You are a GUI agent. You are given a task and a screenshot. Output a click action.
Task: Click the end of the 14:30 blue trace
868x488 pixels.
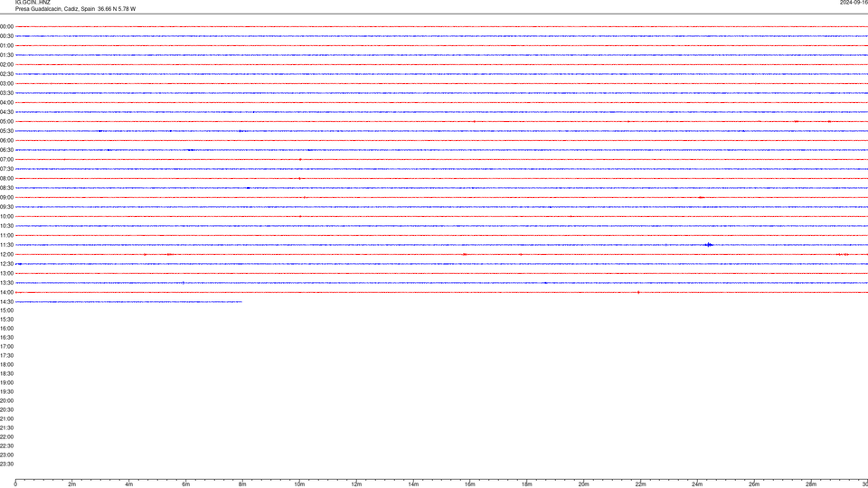[x=241, y=302]
